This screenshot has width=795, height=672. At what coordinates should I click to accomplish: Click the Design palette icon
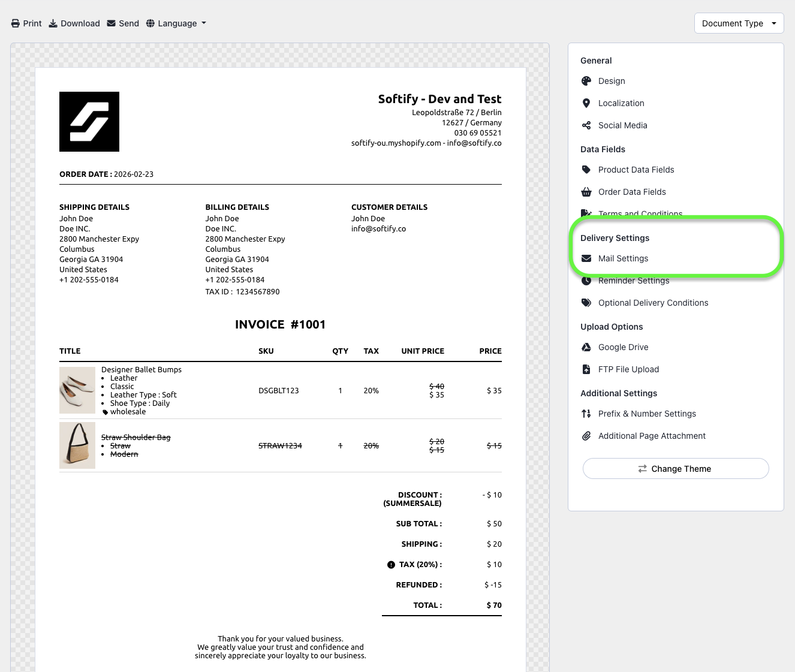(586, 81)
